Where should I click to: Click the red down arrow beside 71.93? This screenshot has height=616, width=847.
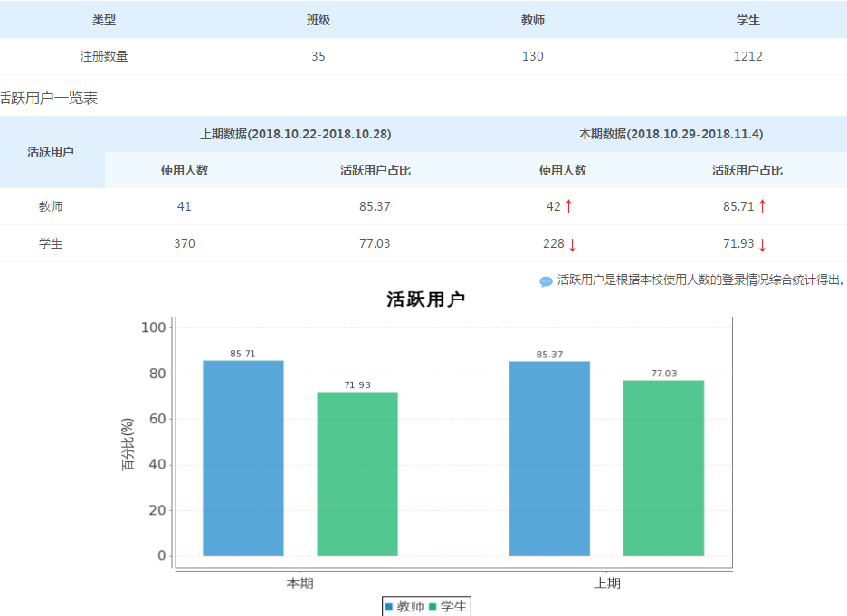pyautogui.click(x=762, y=244)
